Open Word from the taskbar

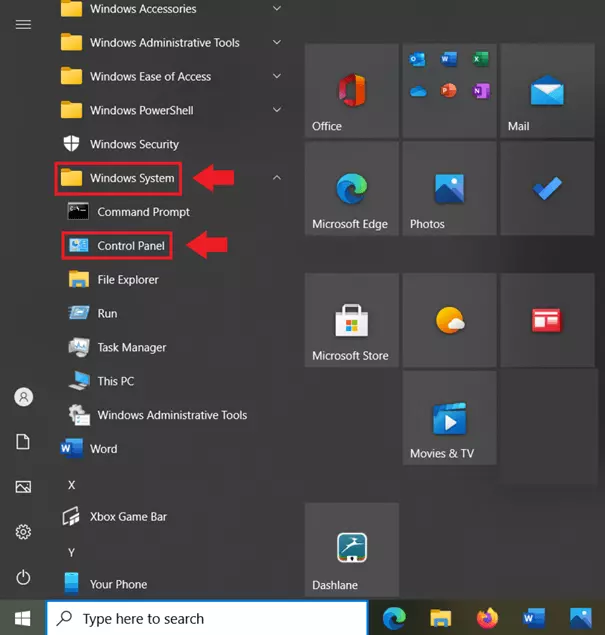tap(534, 618)
